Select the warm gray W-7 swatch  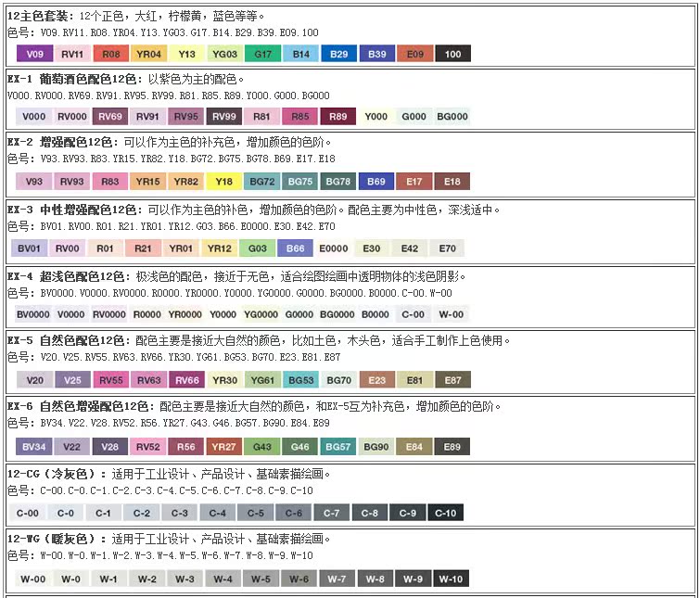point(337,579)
